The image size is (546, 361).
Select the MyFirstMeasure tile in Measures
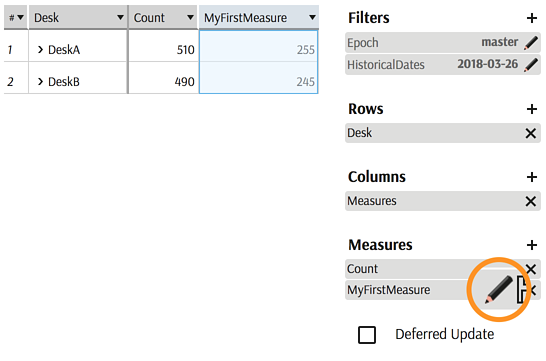click(x=443, y=290)
